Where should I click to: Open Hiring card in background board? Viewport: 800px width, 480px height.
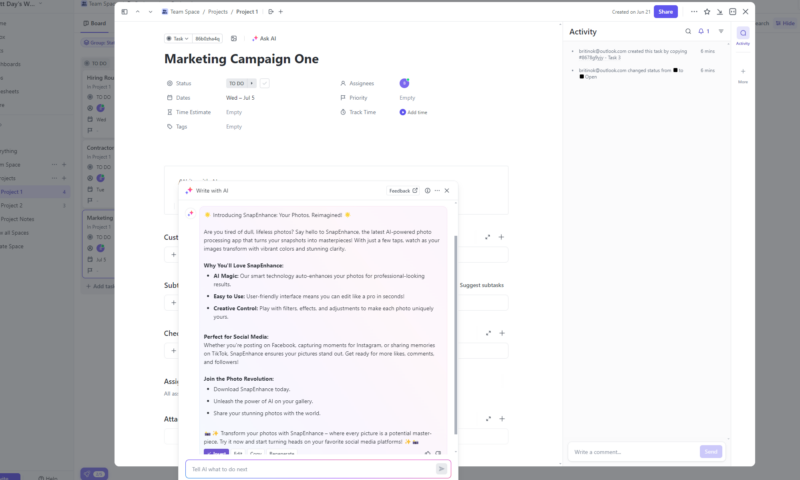pyautogui.click(x=99, y=104)
